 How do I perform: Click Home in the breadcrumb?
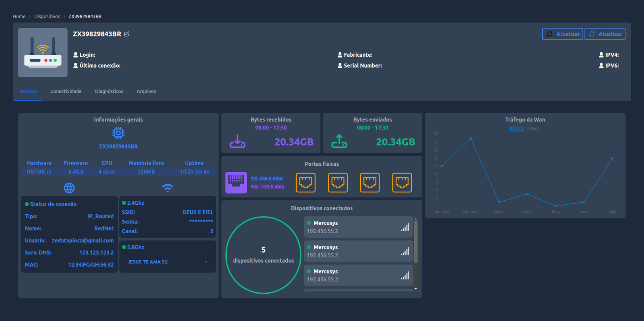pos(19,16)
